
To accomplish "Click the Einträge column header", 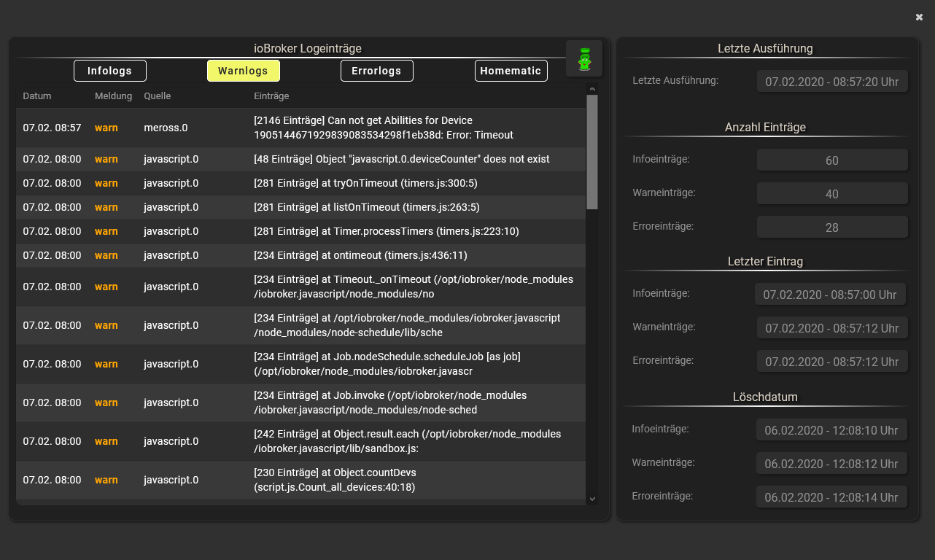I will tap(271, 96).
